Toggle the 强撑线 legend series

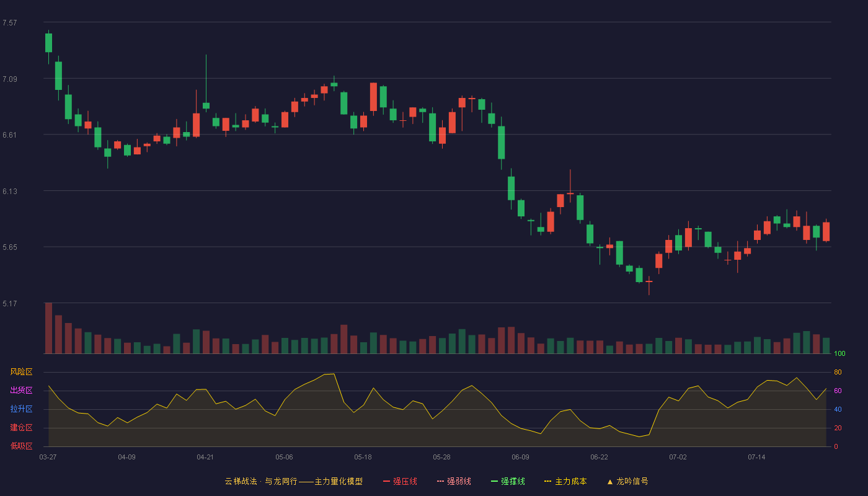pos(508,481)
